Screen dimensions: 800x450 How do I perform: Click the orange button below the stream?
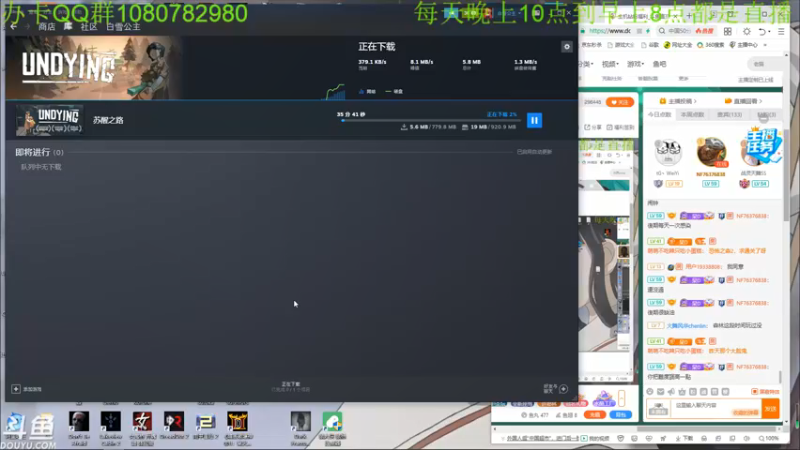(594, 415)
